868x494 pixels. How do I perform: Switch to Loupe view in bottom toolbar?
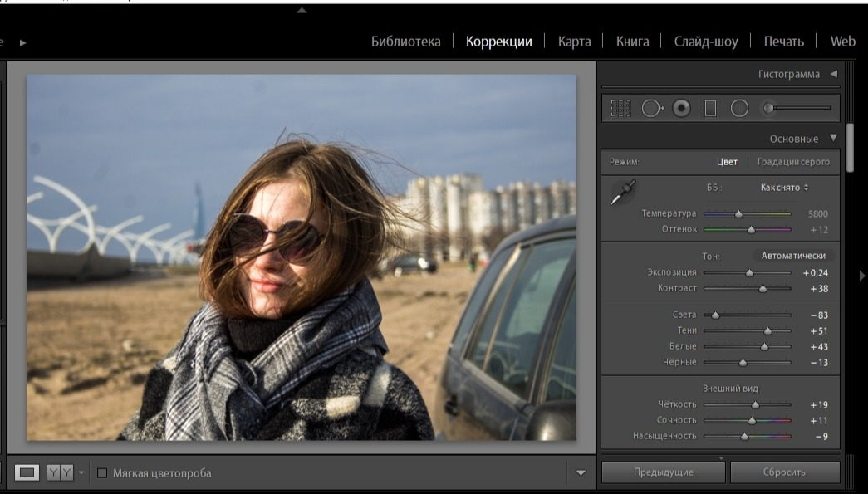point(27,472)
